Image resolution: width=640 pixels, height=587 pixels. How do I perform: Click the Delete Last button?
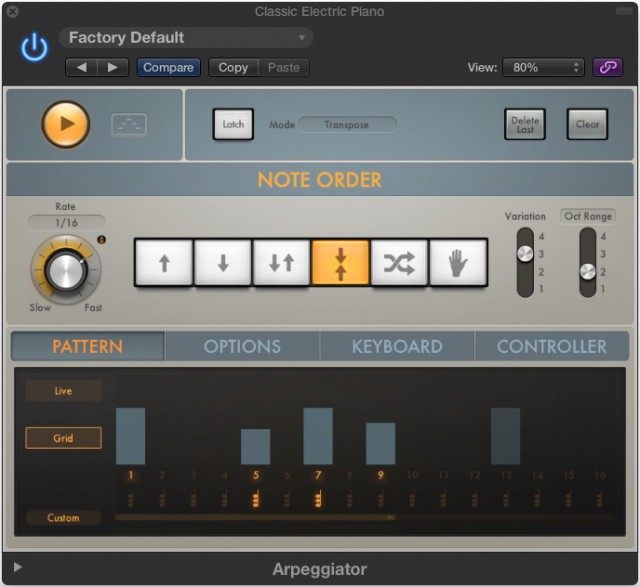[x=525, y=124]
